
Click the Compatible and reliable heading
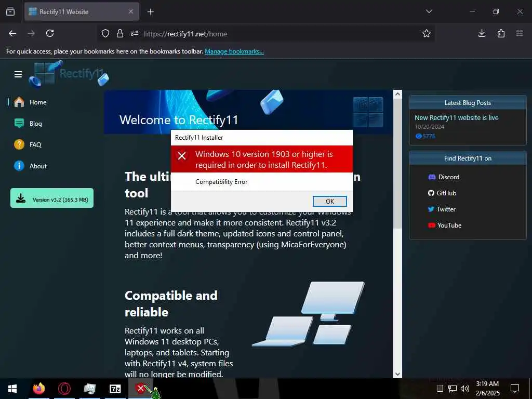(171, 303)
